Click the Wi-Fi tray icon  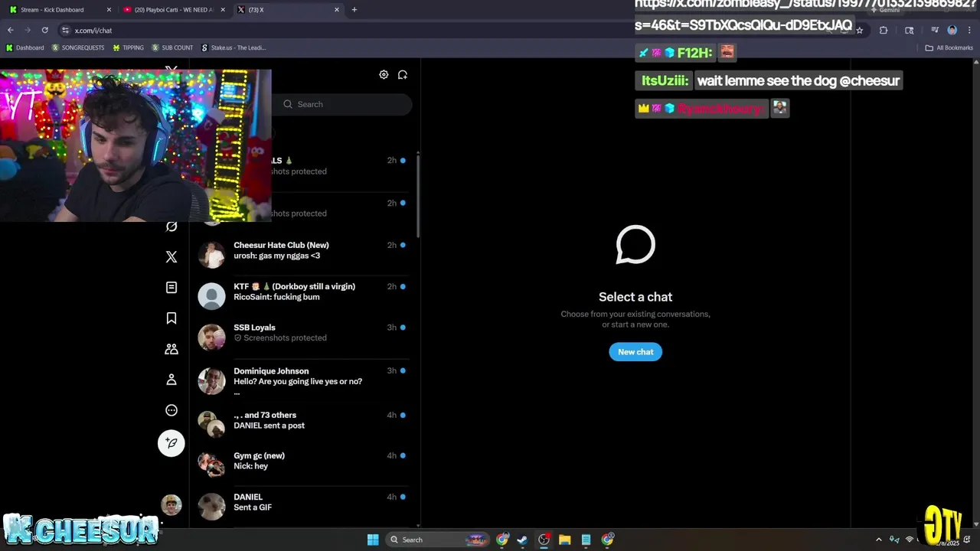coord(909,540)
